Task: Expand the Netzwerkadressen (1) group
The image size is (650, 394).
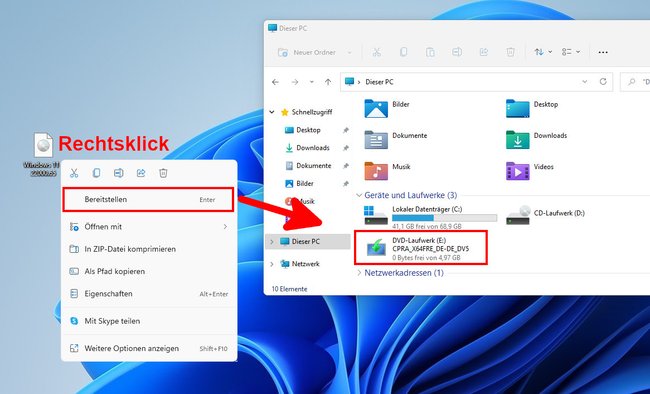Action: coord(359,273)
